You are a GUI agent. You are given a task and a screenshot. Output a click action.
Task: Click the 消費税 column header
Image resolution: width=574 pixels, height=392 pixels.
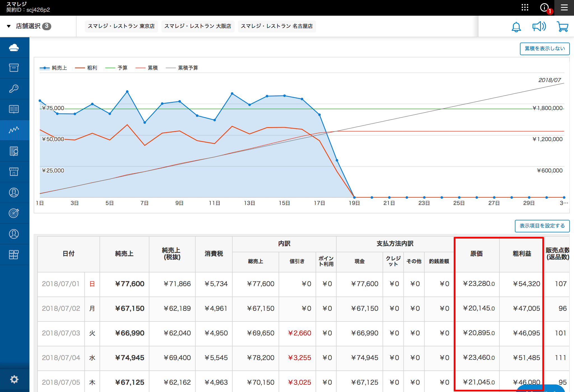(x=214, y=254)
